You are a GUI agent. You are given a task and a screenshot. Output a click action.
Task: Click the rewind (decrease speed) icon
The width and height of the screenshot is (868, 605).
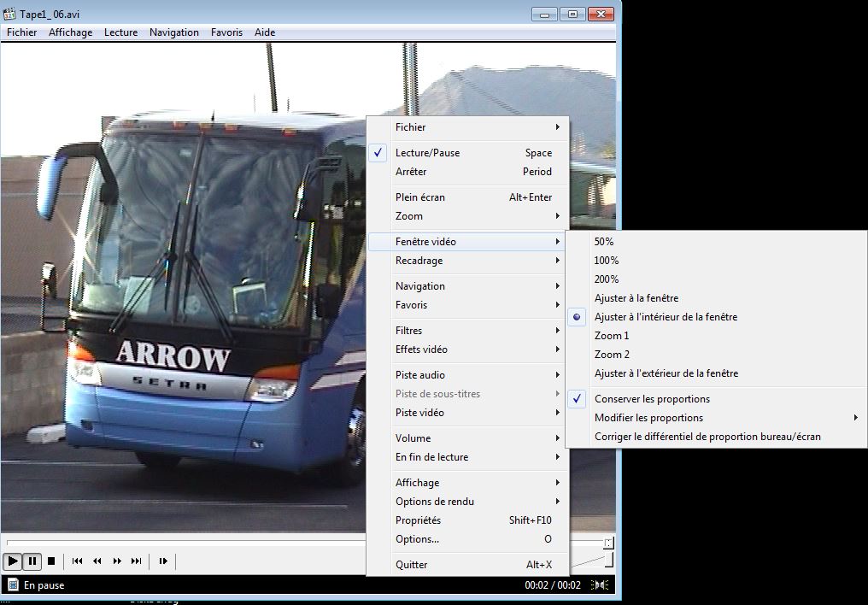tap(97, 561)
